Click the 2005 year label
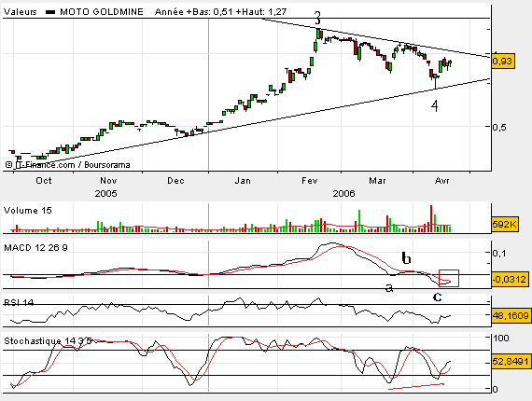 [105, 194]
